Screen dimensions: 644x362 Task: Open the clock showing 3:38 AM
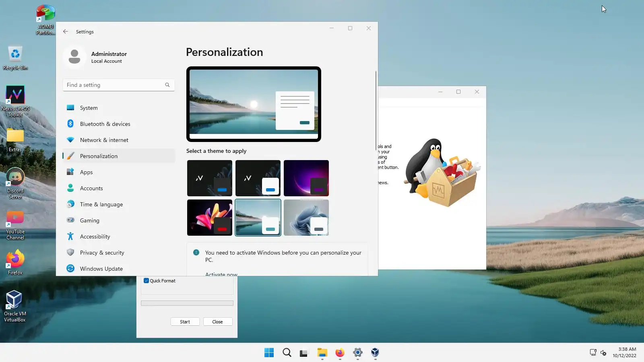click(x=625, y=352)
